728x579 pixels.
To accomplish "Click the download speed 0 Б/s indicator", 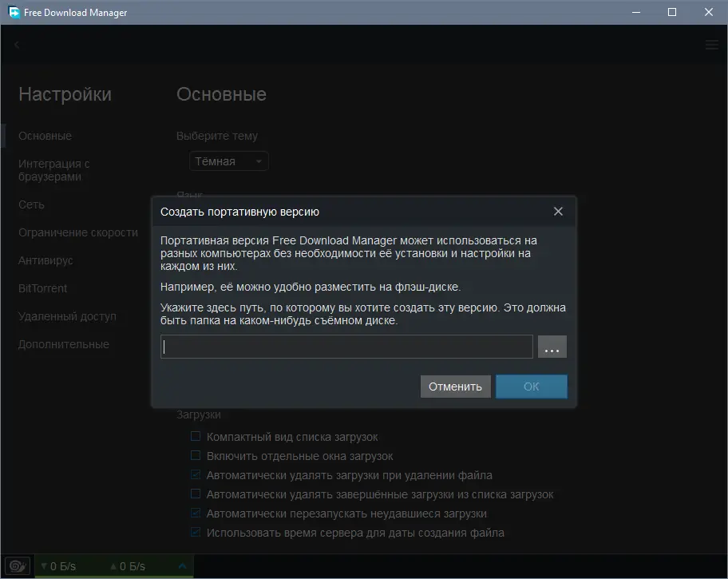I will coord(58,566).
